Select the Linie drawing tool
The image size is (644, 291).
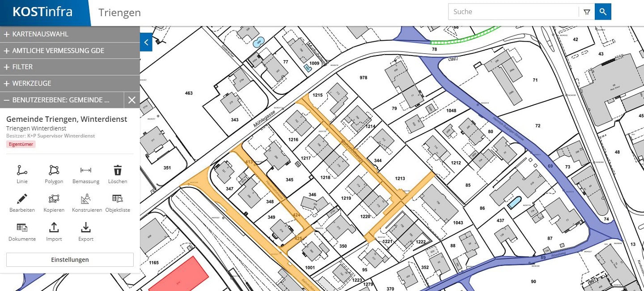[x=22, y=171]
